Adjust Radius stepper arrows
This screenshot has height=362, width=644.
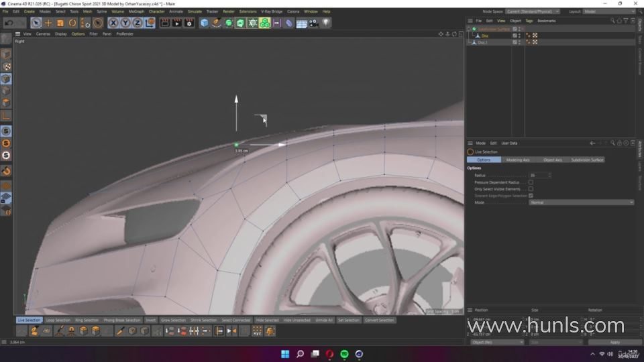click(x=550, y=175)
